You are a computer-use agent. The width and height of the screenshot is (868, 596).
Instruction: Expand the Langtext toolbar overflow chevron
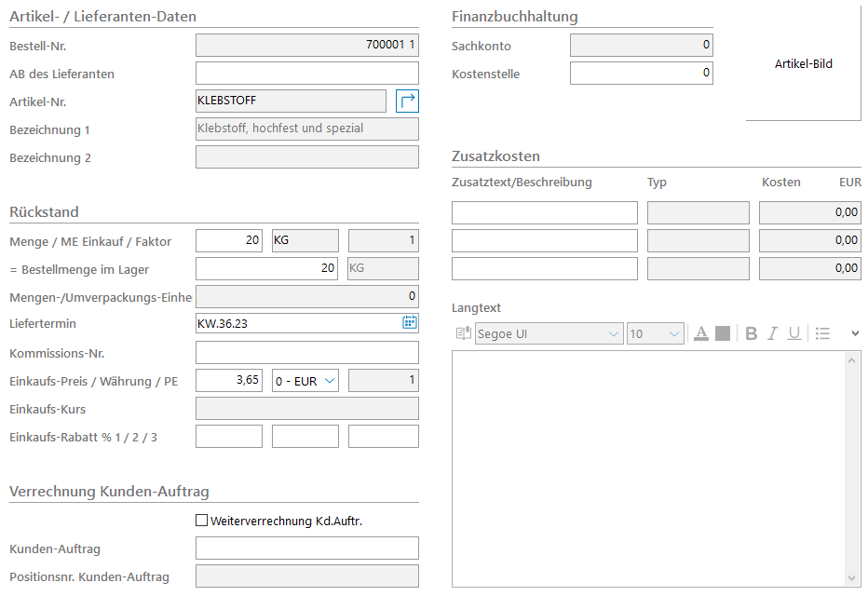point(855,333)
